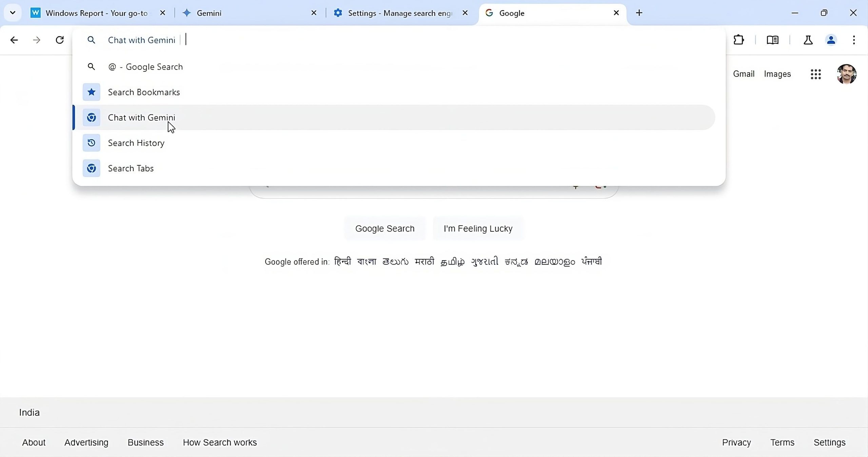Close the Gemini tab
This screenshot has width=868, height=457.
coord(314,13)
